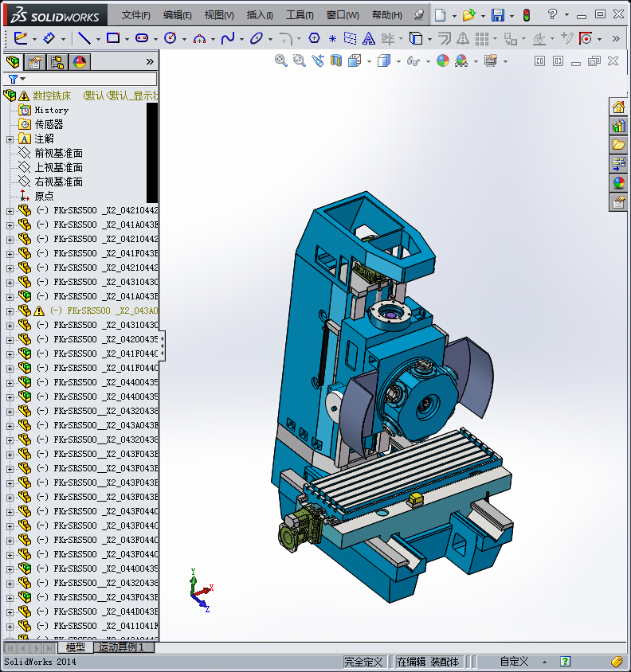Select the Spline tool
Viewport: 631px width, 672px height.
pyautogui.click(x=227, y=38)
